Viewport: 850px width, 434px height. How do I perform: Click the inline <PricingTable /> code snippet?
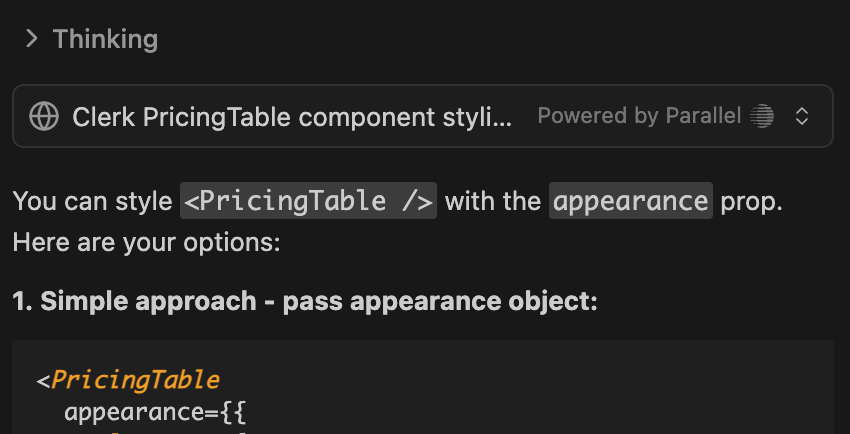pos(309,201)
